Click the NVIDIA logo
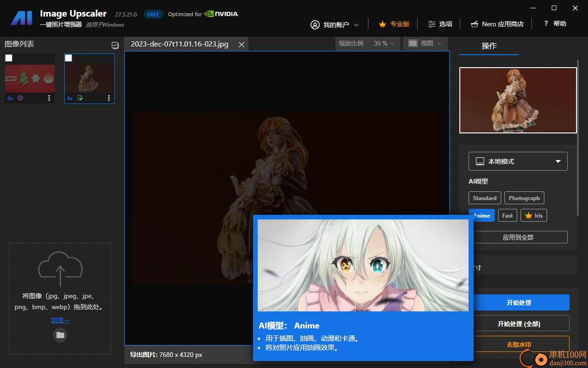The height and width of the screenshot is (368, 588). click(x=221, y=14)
